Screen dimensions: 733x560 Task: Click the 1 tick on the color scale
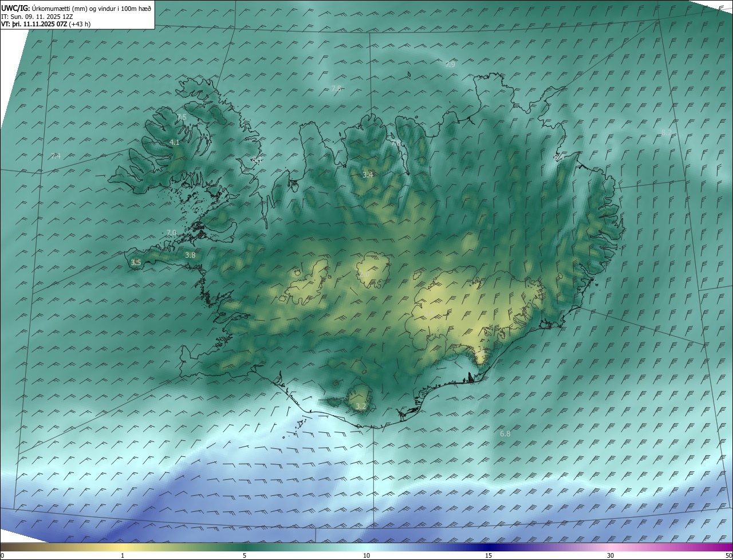[x=123, y=555]
